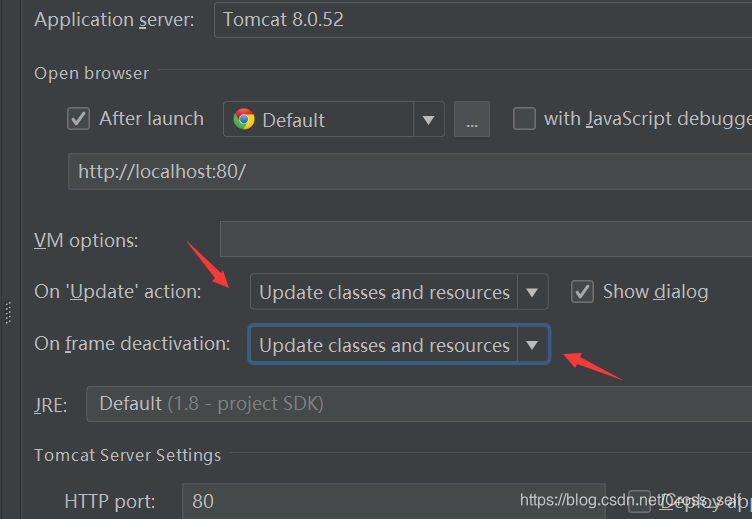Toggle the Show dialog checkbox
Screen dimensions: 752x519
[x=582, y=292]
